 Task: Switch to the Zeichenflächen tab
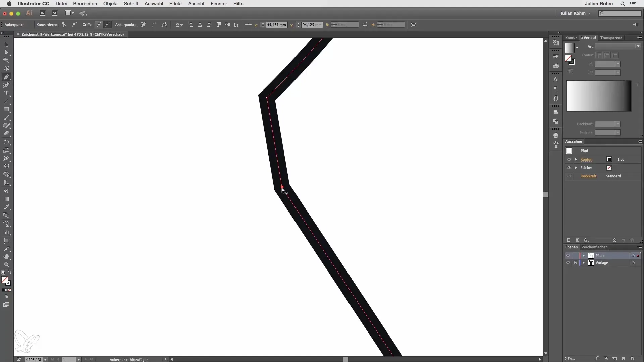(595, 247)
